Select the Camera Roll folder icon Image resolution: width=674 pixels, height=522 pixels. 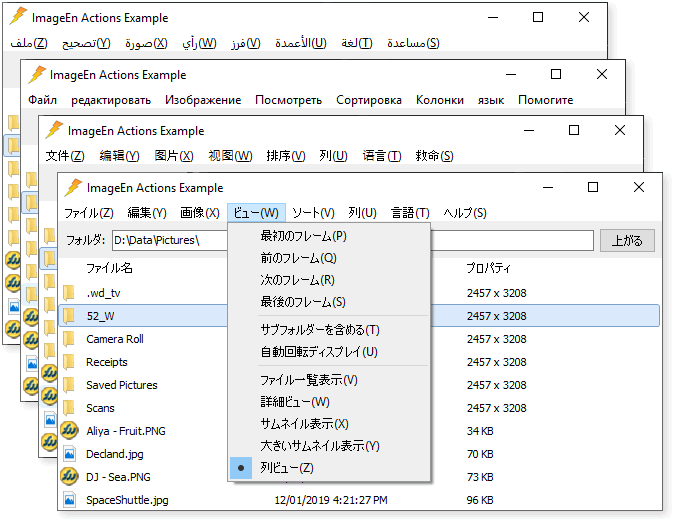tap(69, 339)
